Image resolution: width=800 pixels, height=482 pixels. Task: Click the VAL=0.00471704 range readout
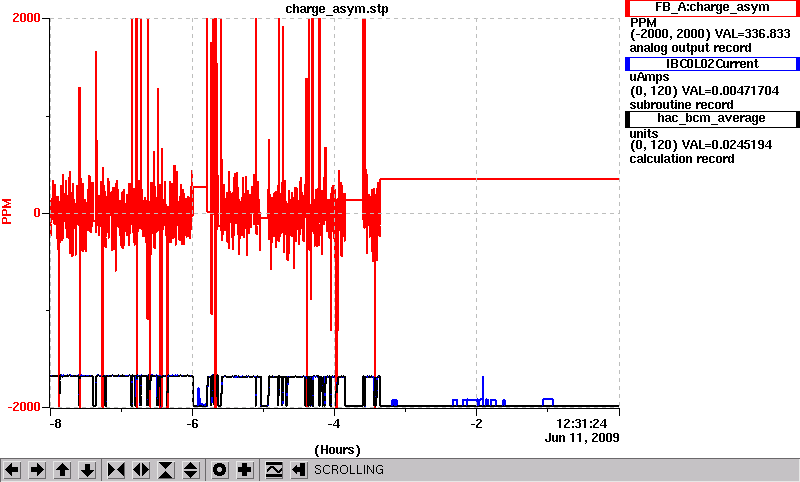[731, 91]
